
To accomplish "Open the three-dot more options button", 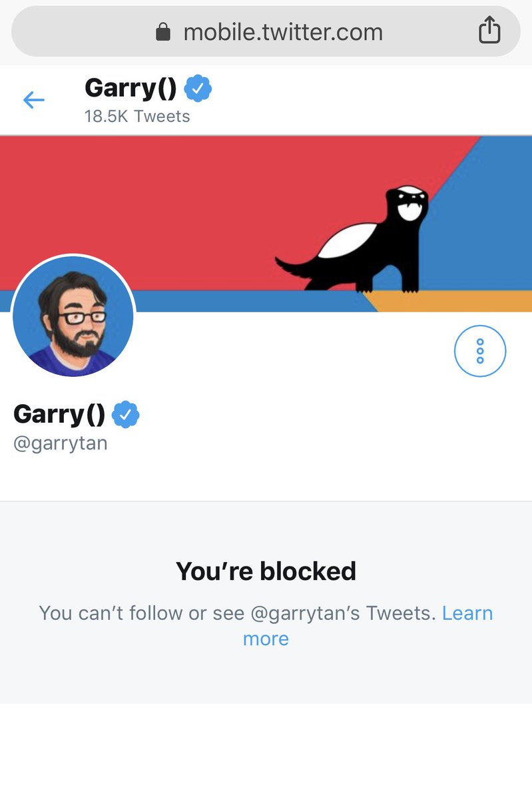I will point(480,351).
